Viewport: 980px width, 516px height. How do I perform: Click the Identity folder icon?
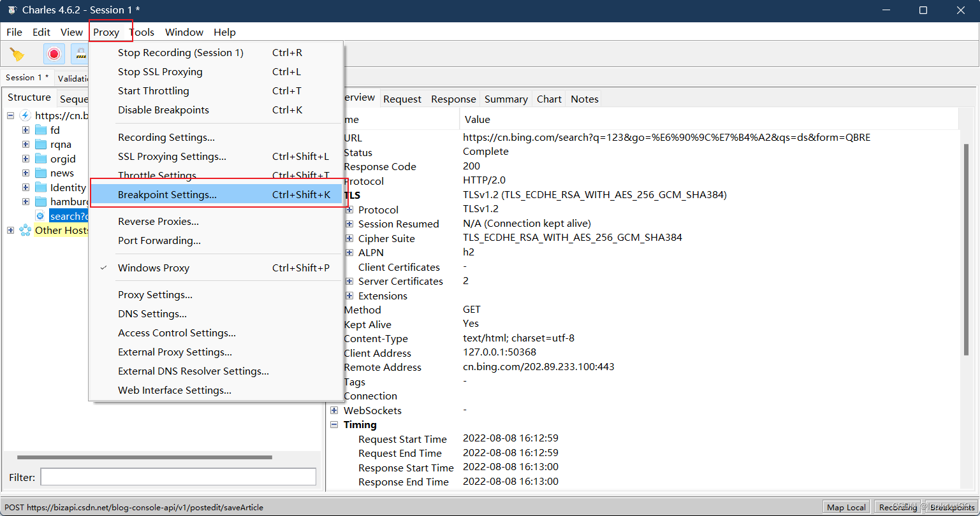click(x=41, y=187)
